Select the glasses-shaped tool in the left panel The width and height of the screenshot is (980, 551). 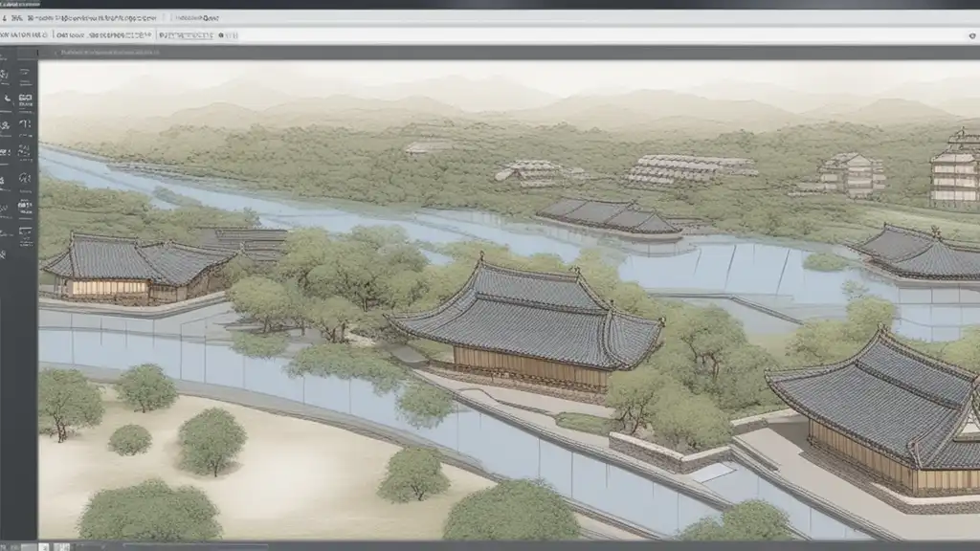tap(25, 98)
